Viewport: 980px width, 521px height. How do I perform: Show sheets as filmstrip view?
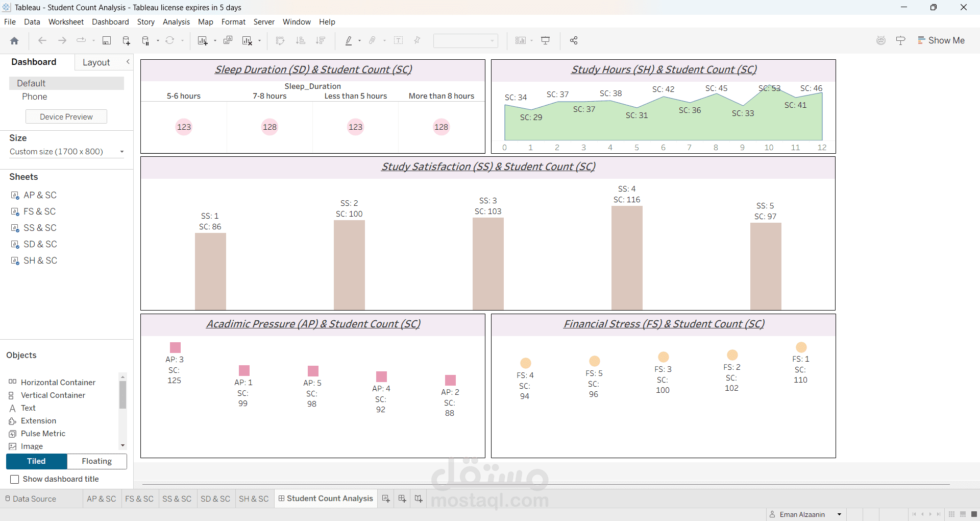pyautogui.click(x=963, y=514)
